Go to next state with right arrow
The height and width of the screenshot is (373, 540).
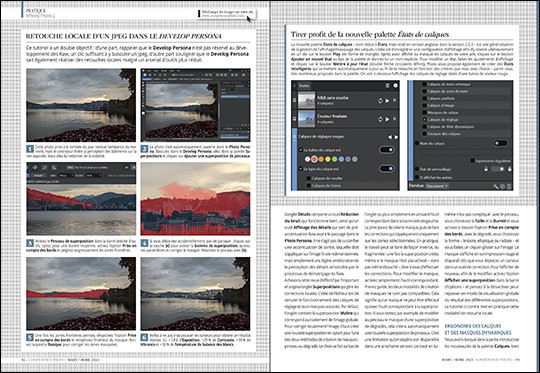tap(396, 137)
